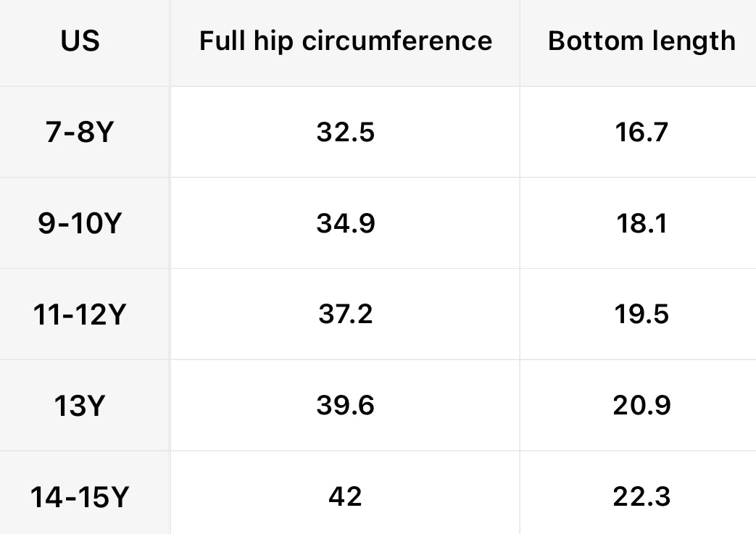
Task: Click the word "circumference" in the header
Action: point(397,41)
